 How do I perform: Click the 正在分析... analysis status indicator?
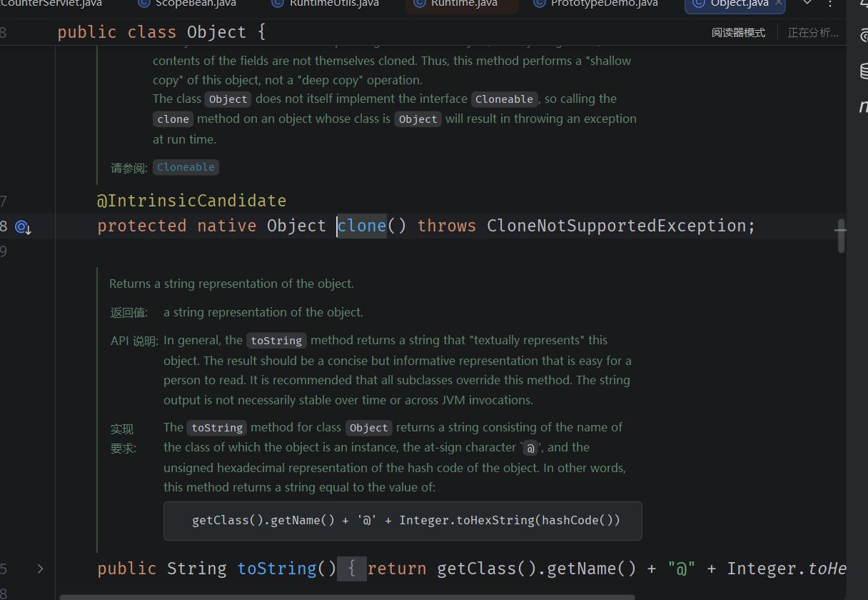click(813, 33)
